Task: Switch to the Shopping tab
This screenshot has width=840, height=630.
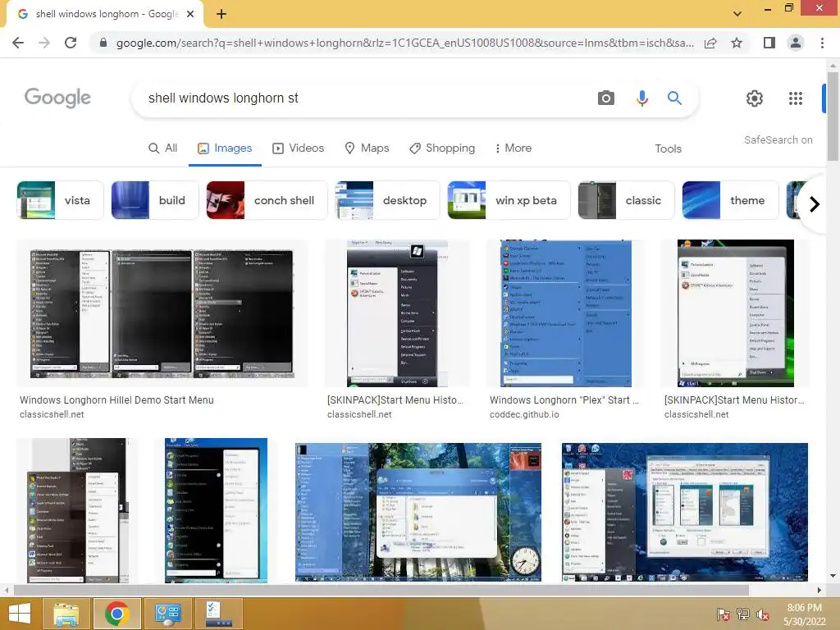Action: coord(442,148)
